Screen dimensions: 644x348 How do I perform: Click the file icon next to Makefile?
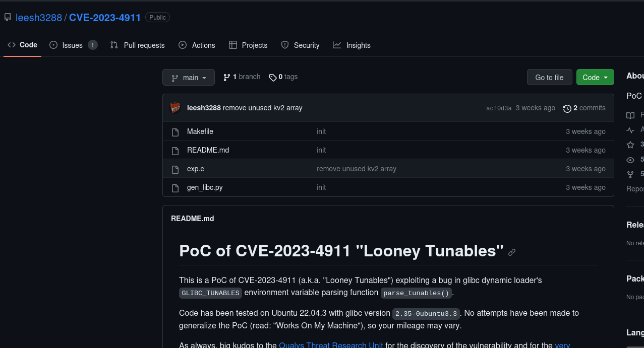(175, 132)
